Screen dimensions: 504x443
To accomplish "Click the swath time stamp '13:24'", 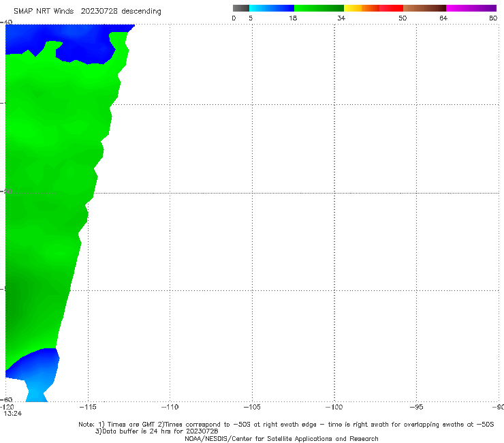I will point(13,414).
